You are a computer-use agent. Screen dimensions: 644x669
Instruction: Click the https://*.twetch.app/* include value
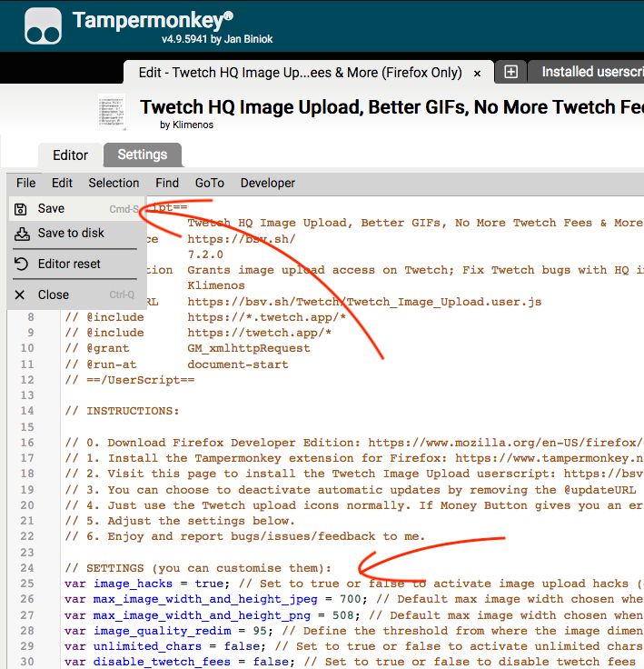266,317
